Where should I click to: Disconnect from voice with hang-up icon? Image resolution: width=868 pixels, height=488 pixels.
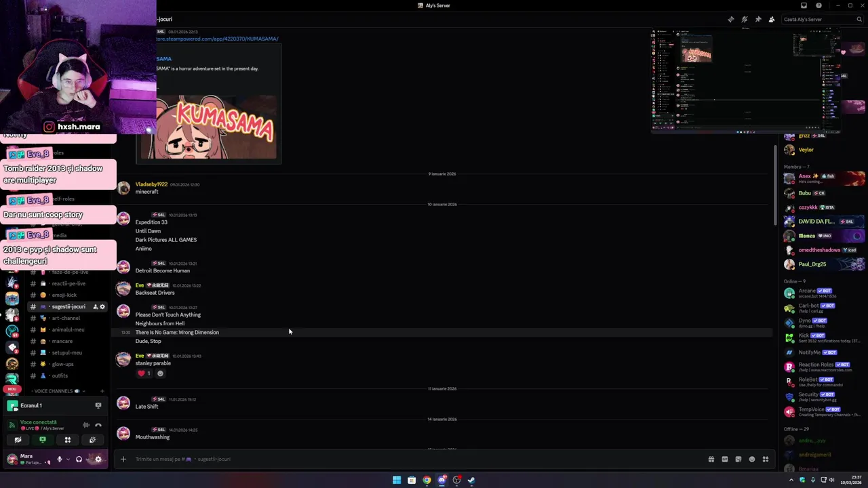click(x=98, y=425)
